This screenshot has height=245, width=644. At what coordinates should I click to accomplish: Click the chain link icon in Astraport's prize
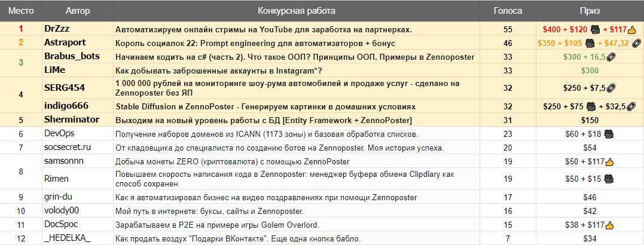pos(637,43)
